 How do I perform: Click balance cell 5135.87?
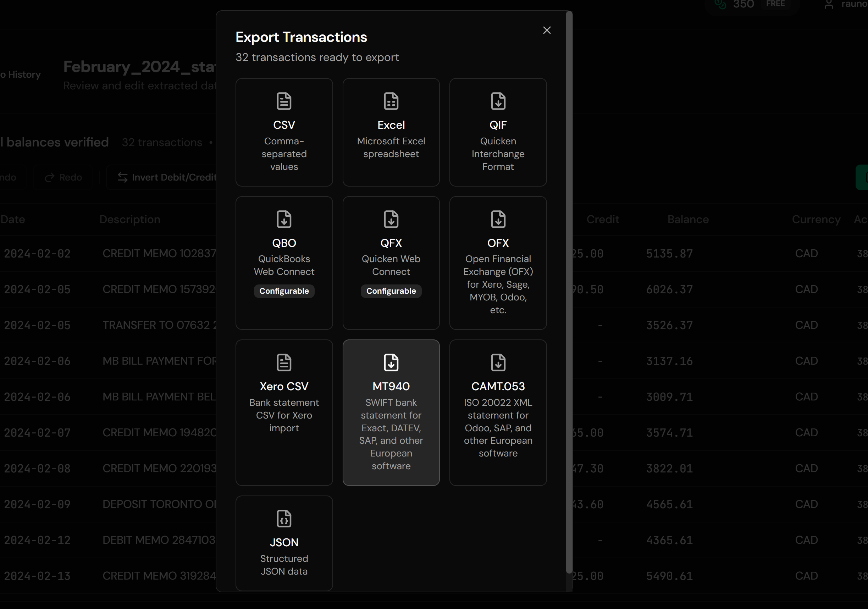pos(669,254)
